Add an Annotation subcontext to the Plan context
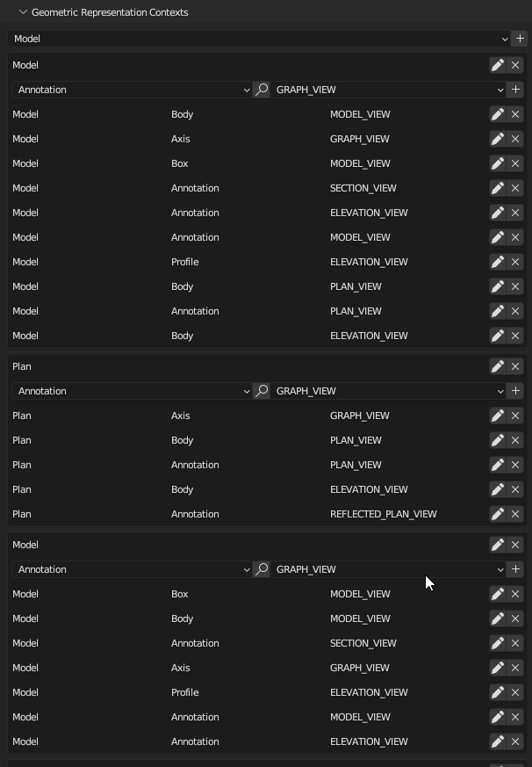This screenshot has height=767, width=532. (x=515, y=391)
